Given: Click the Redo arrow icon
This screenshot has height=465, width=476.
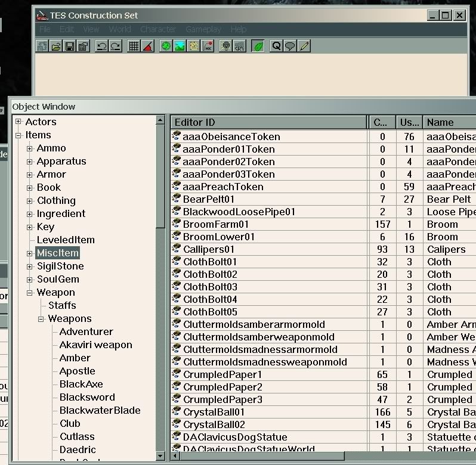Looking at the screenshot, I should point(115,46).
